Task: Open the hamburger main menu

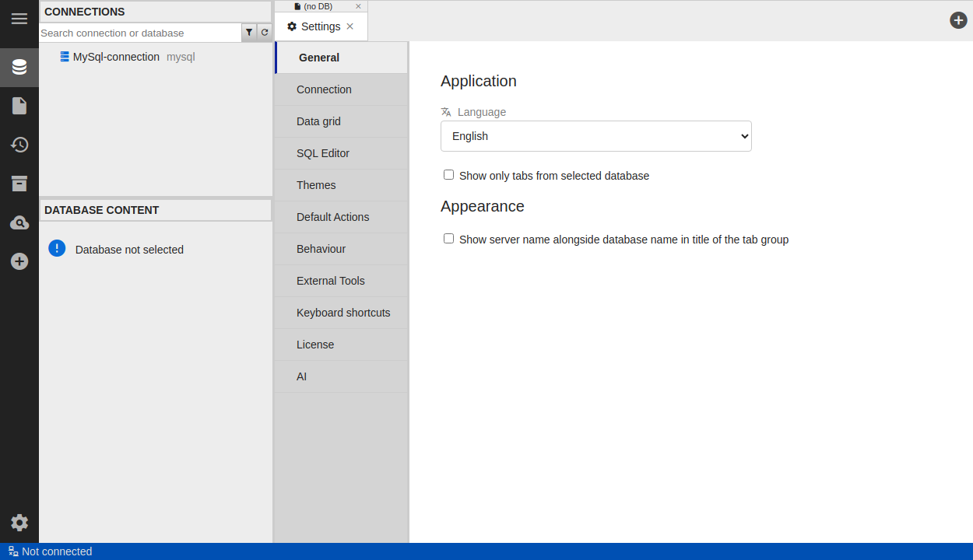Action: (19, 19)
